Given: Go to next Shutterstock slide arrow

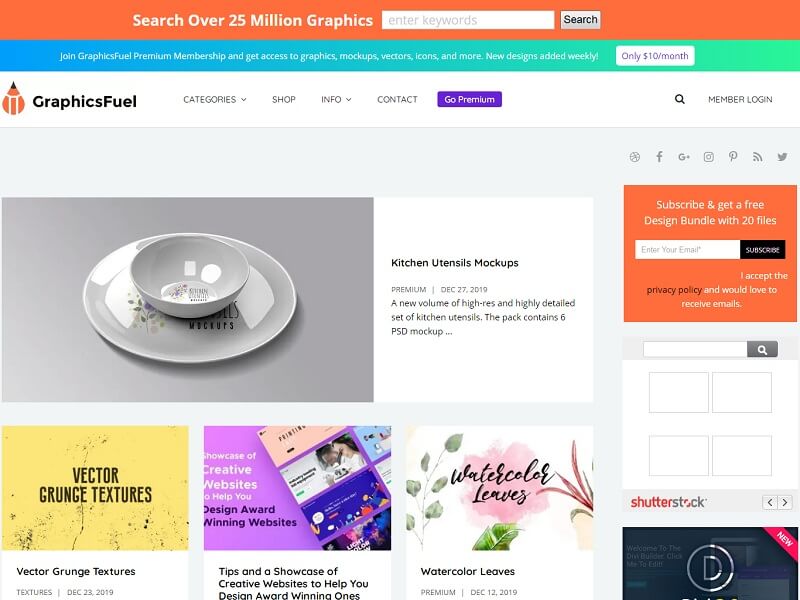Looking at the screenshot, I should tap(785, 502).
